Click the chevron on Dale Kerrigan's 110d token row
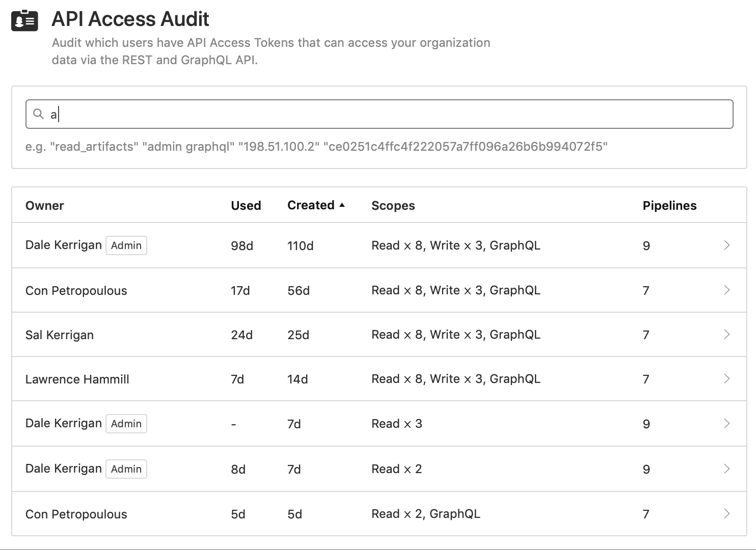The width and height of the screenshot is (756, 550). click(x=727, y=245)
